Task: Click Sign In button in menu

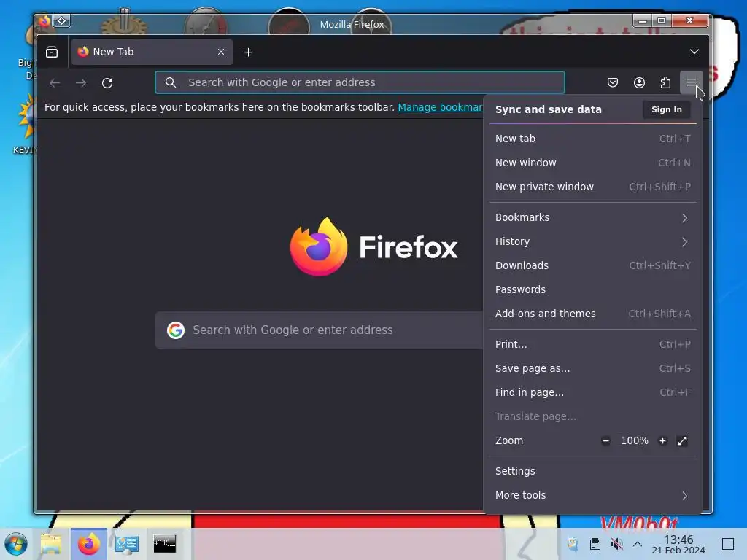Action: pyautogui.click(x=667, y=109)
